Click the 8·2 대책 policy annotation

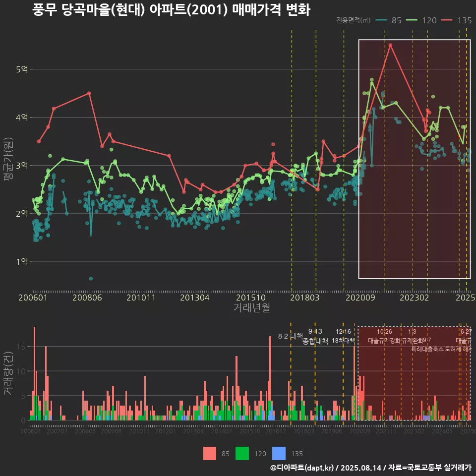click(291, 336)
